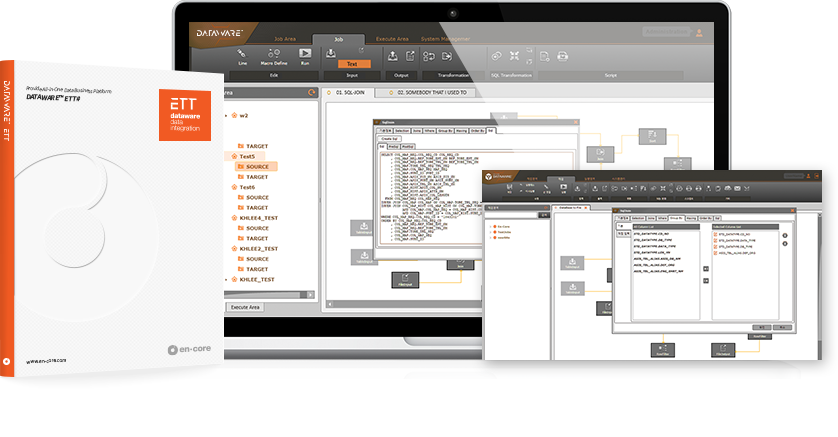The width and height of the screenshot is (838, 437).
Task: Click the user profile icon near Administration
Action: (x=699, y=33)
